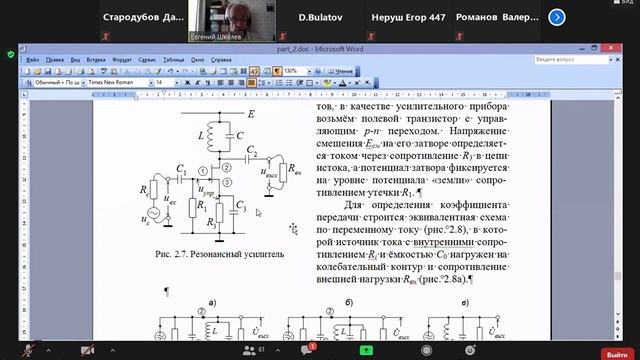Click the Print icon in Word toolbar
640x360 pixels.
pos(81,71)
